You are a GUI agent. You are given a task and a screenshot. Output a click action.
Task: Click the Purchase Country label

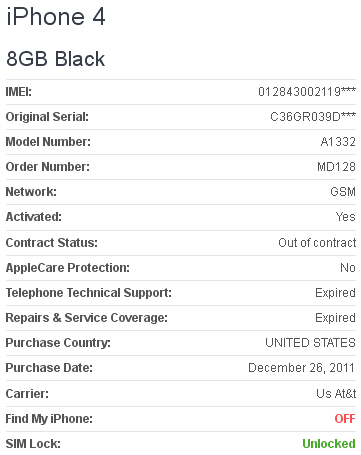tap(58, 343)
